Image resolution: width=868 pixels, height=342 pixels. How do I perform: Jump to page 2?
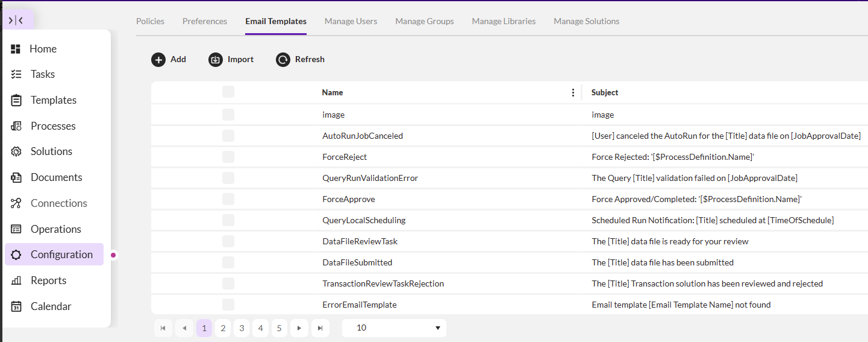(223, 328)
